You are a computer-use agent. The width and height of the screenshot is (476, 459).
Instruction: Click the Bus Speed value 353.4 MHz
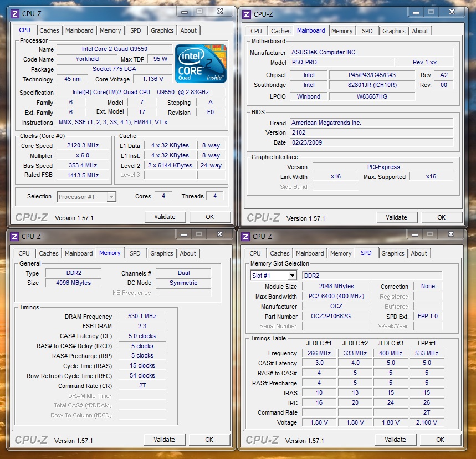coord(83,166)
